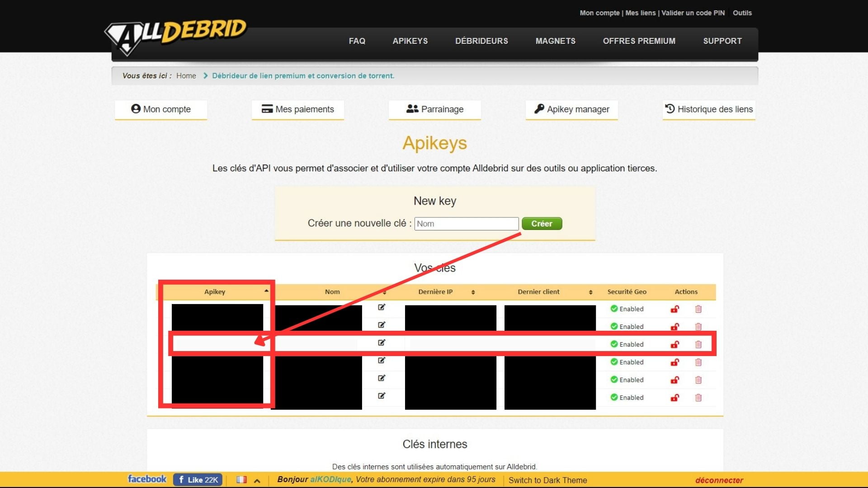Image resolution: width=868 pixels, height=488 pixels.
Task: Toggle the padlock in the last table row
Action: 675,398
